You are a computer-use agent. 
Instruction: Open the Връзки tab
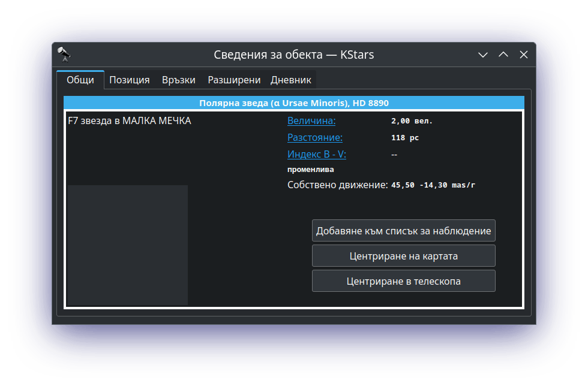[179, 80]
